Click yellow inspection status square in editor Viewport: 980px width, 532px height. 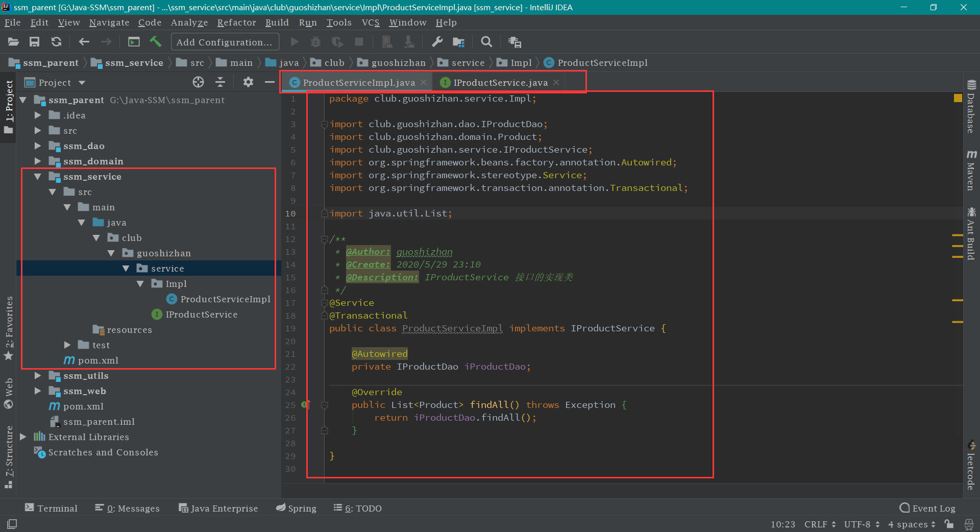tap(958, 98)
